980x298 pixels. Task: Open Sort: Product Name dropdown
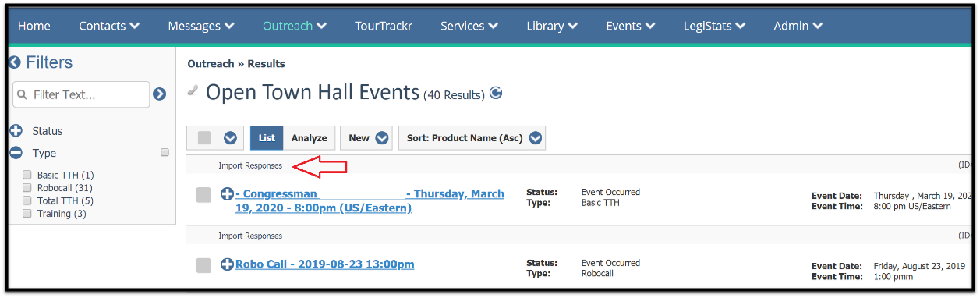pos(472,138)
